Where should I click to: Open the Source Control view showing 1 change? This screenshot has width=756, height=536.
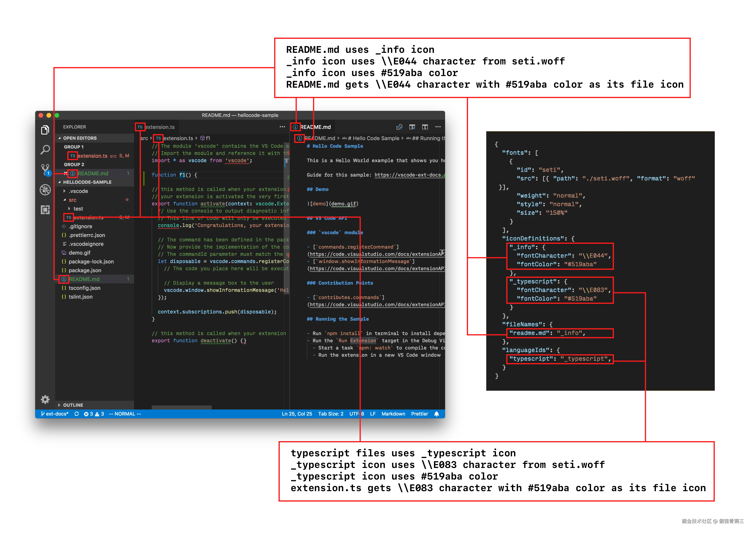point(45,169)
